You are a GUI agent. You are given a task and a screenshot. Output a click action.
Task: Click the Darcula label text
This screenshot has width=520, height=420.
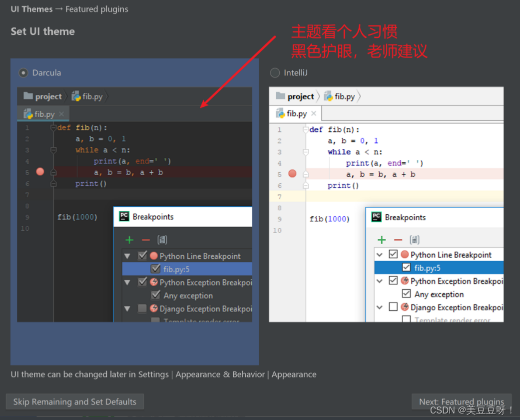point(46,72)
